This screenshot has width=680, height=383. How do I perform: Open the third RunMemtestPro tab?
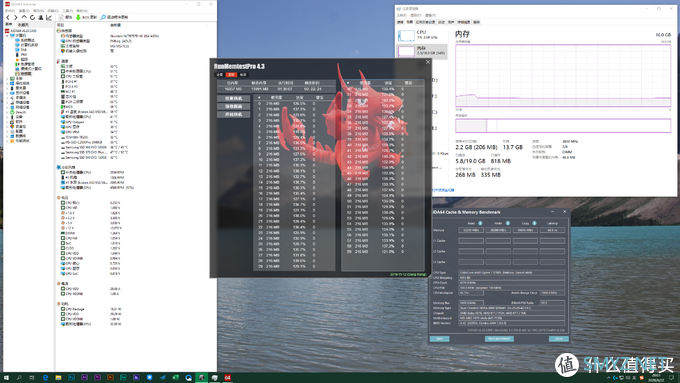[243, 75]
